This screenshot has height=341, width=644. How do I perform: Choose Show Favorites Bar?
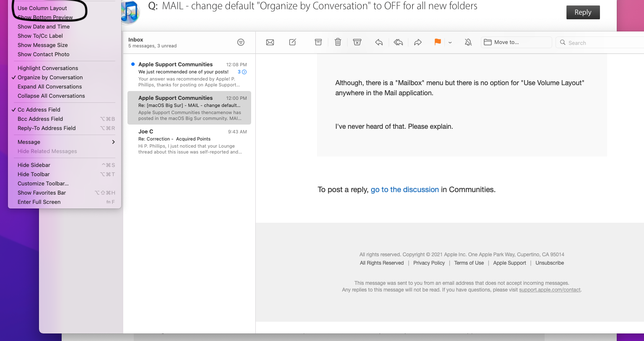(x=42, y=193)
